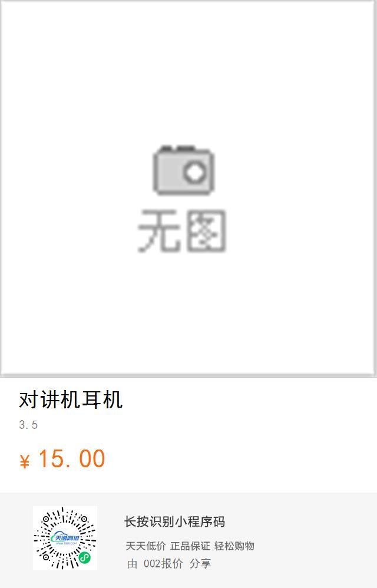The image size is (377, 588).
Task: Open the 对讲机耳机 product title
Action: [71, 399]
